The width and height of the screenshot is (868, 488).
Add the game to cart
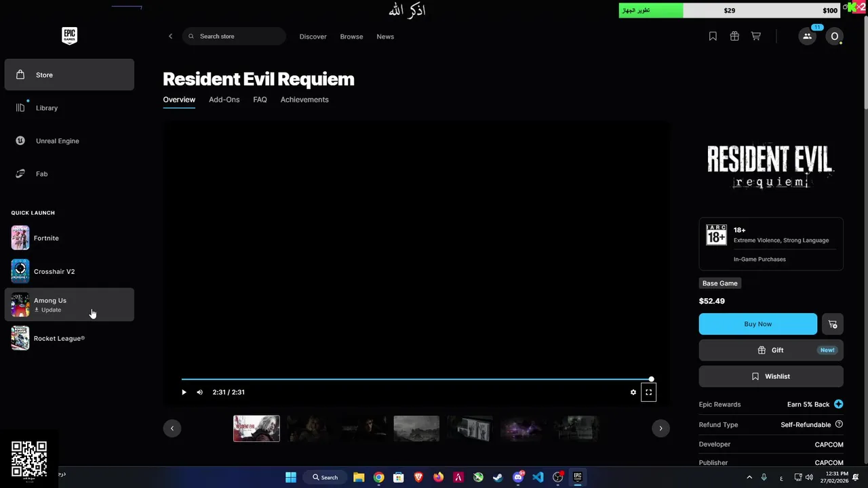833,324
